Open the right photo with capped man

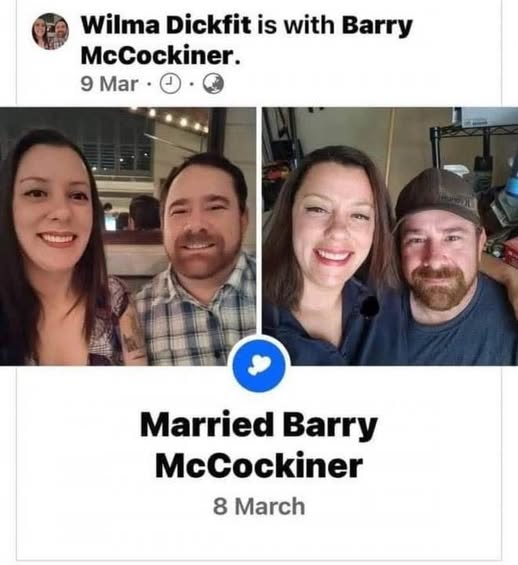point(390,236)
